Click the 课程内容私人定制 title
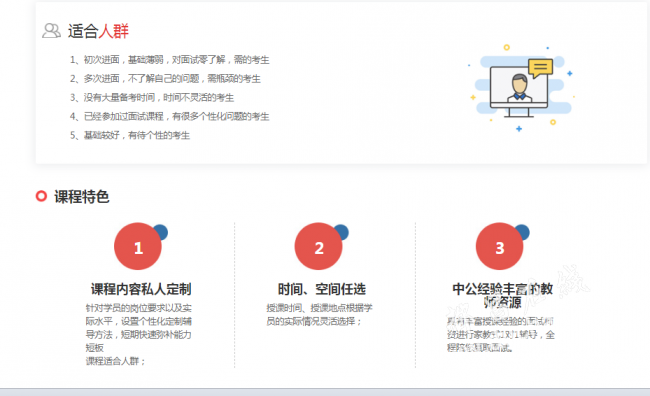 click(141, 289)
